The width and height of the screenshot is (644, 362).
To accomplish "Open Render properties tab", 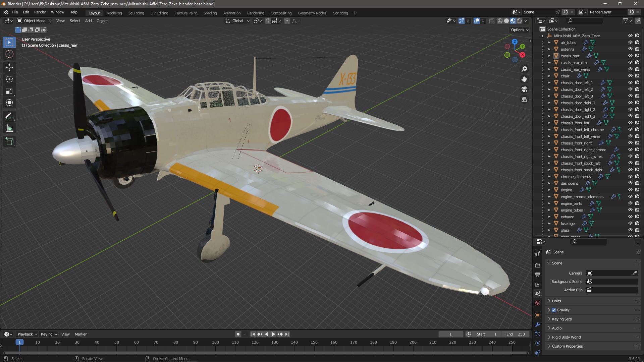I will (x=538, y=265).
